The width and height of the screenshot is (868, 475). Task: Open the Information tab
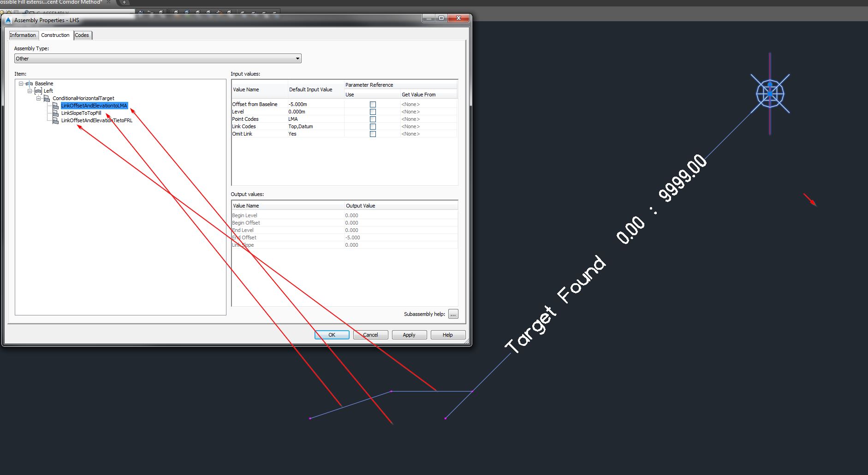click(x=23, y=35)
